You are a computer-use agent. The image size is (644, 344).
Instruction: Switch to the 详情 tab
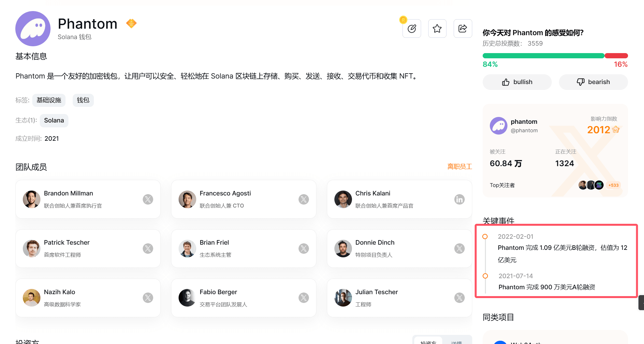[x=457, y=342]
